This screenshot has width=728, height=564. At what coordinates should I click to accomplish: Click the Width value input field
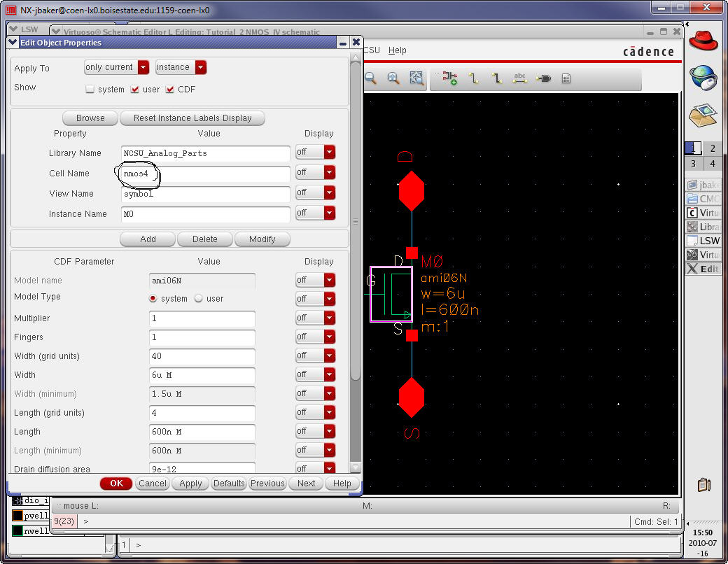pos(202,375)
